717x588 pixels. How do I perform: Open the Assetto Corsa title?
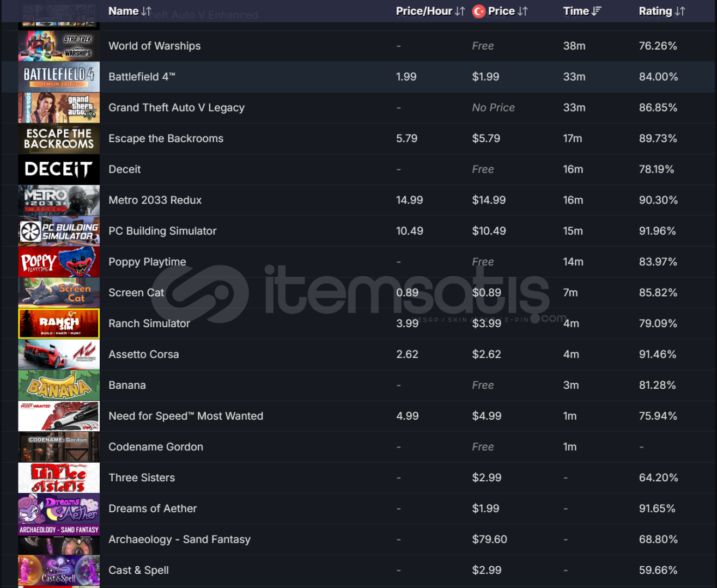(144, 354)
